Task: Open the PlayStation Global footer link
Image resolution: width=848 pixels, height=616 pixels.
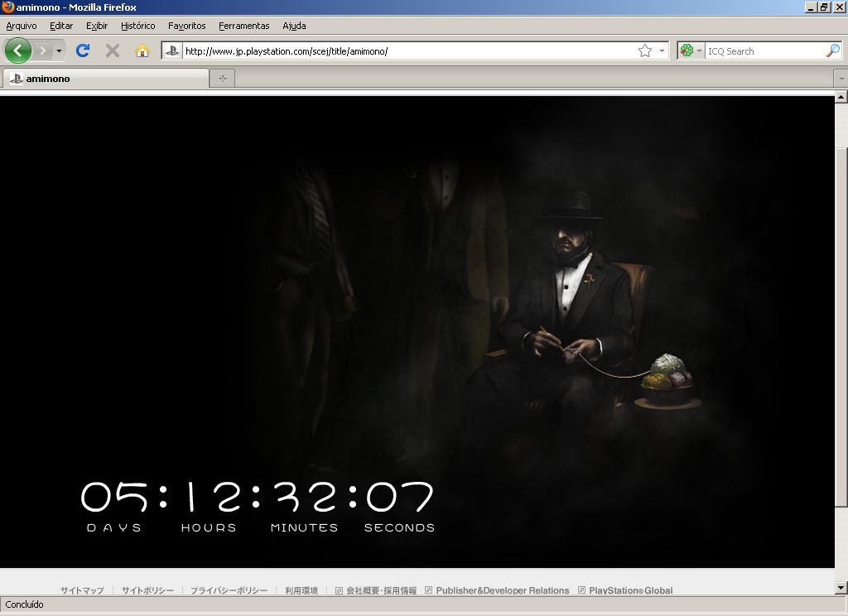Action: click(630, 590)
